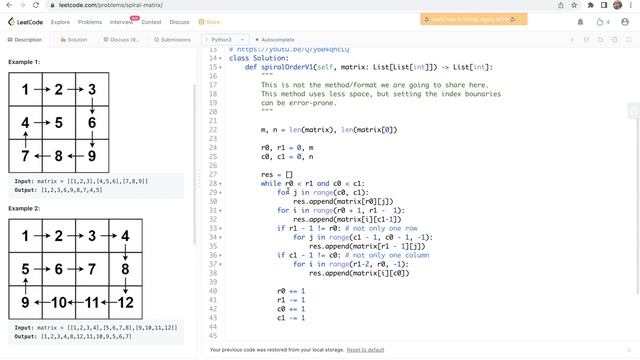Click the Example 2 spiral matrix image
This screenshot has height=360, width=640.
(76, 269)
